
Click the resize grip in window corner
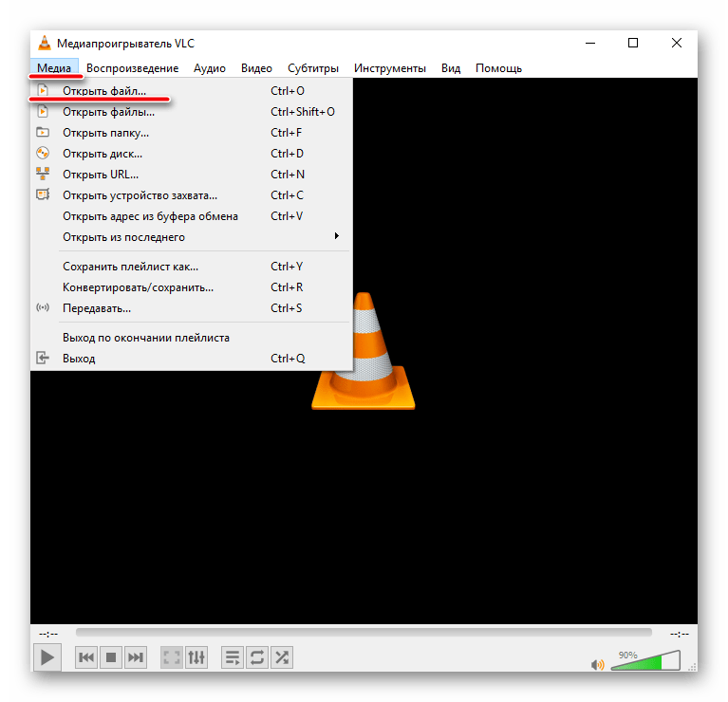(692, 667)
